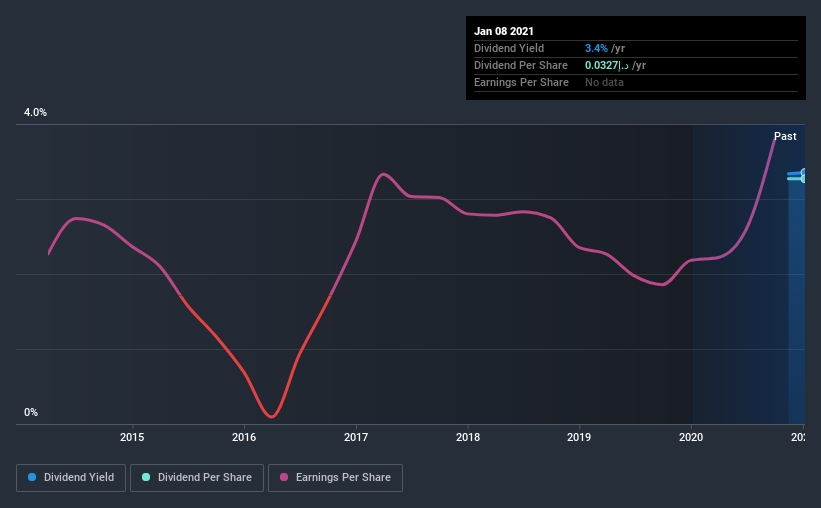
Task: Toggle the Dividend Yield legend button
Action: (x=71, y=478)
